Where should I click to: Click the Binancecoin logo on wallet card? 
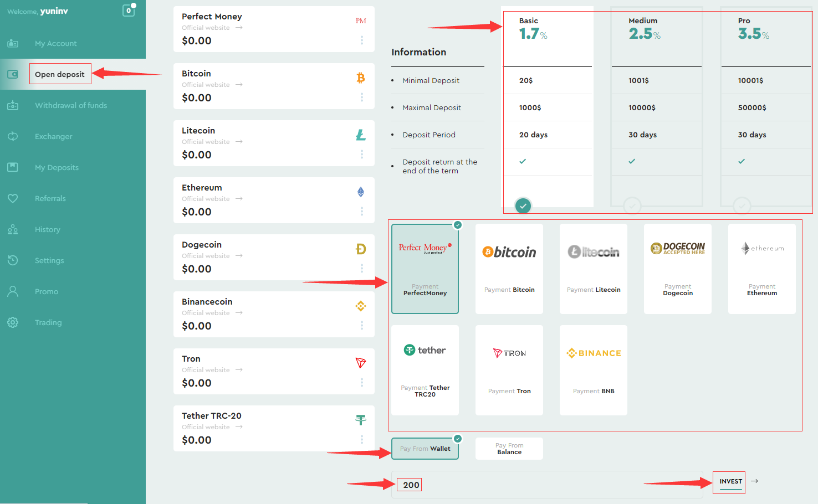[x=361, y=306]
